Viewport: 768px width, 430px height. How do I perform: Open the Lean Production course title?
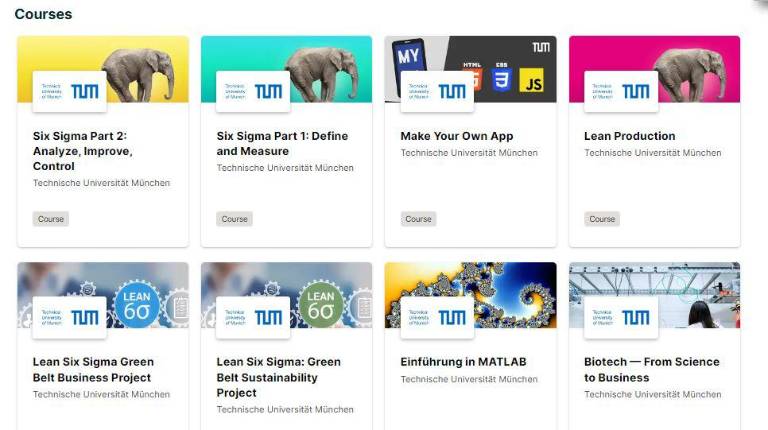629,136
